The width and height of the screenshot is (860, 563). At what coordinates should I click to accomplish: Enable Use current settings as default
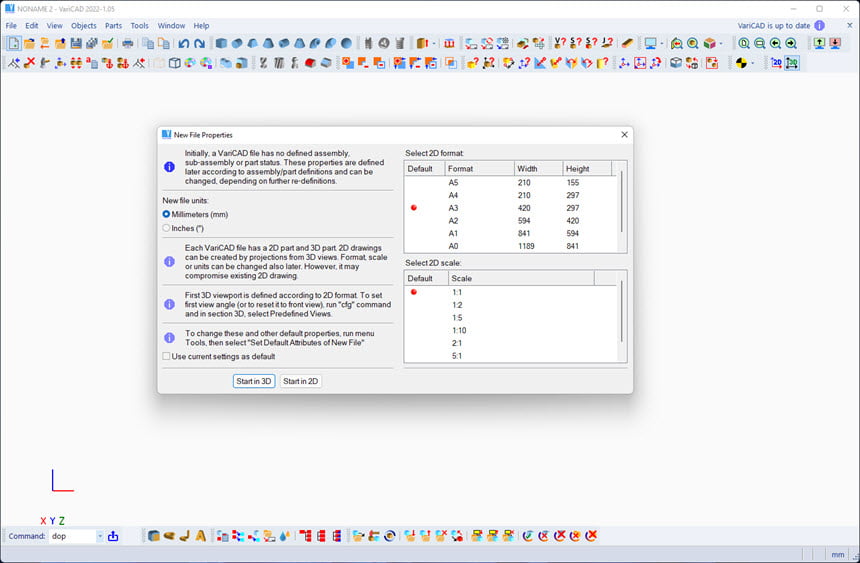(x=166, y=356)
